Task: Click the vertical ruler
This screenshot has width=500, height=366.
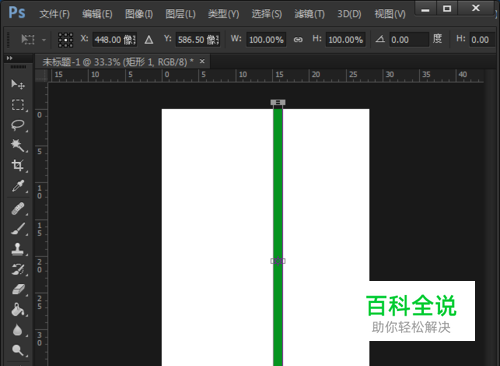Action: [x=41, y=224]
